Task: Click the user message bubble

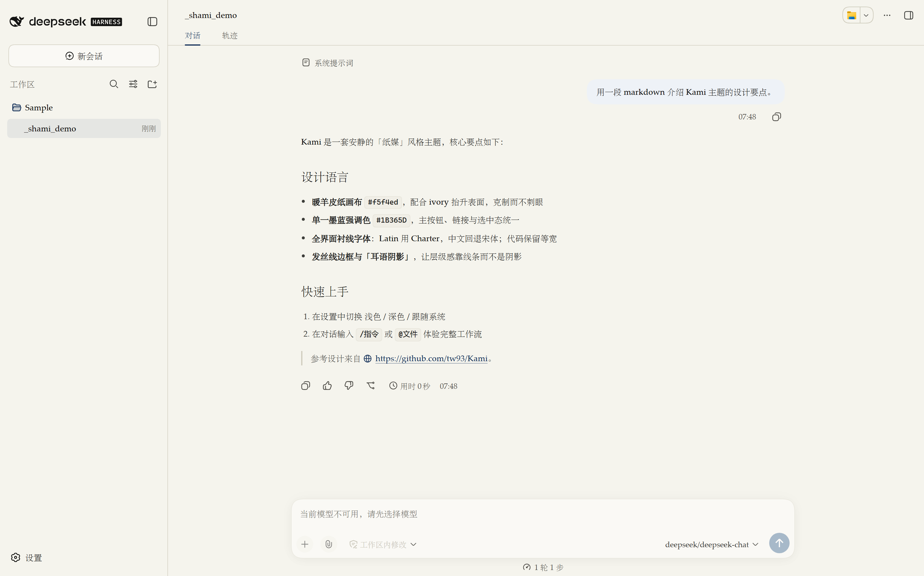Action: point(685,92)
